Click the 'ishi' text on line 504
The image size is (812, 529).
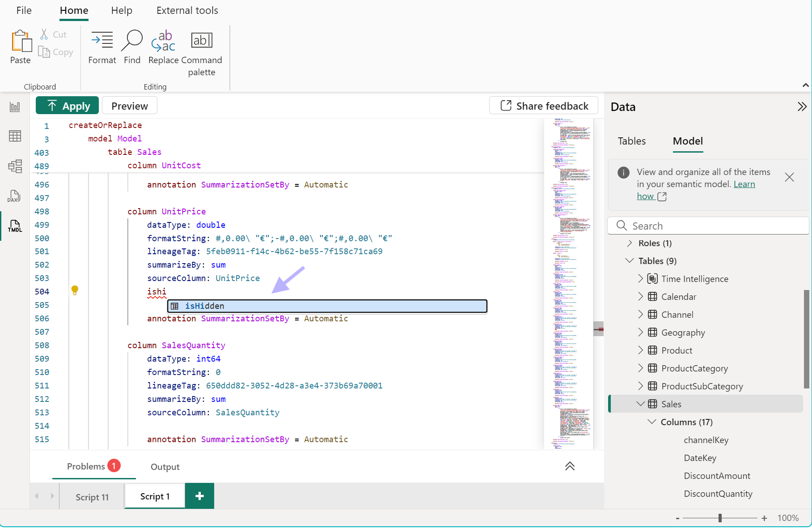tap(156, 292)
